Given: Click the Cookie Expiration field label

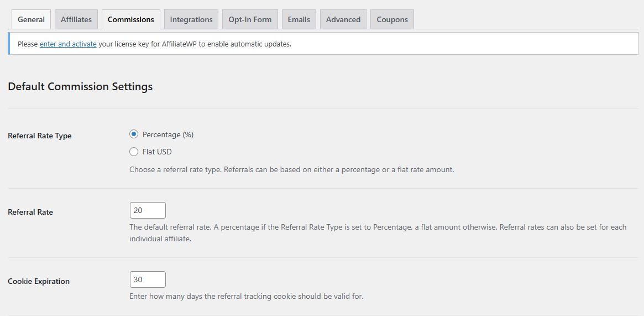Looking at the screenshot, I should pyautogui.click(x=39, y=282).
